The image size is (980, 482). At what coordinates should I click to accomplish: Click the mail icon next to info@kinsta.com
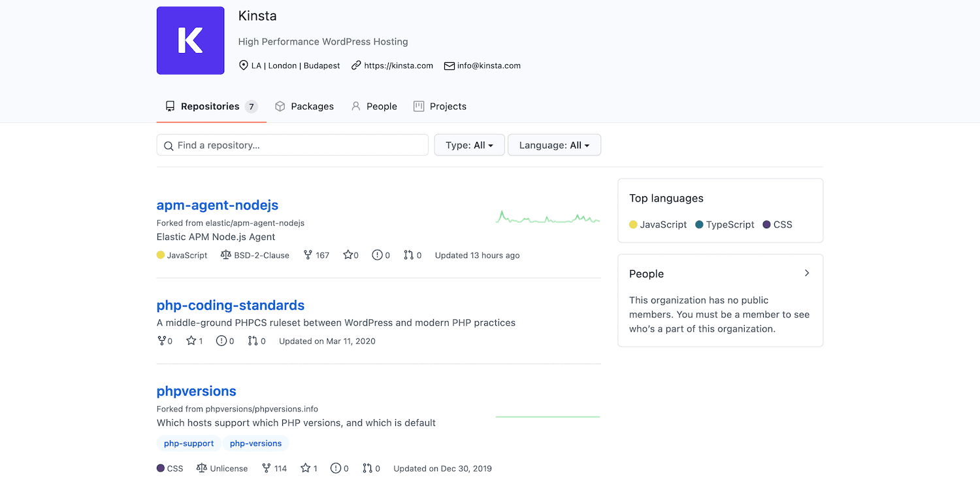pos(449,65)
